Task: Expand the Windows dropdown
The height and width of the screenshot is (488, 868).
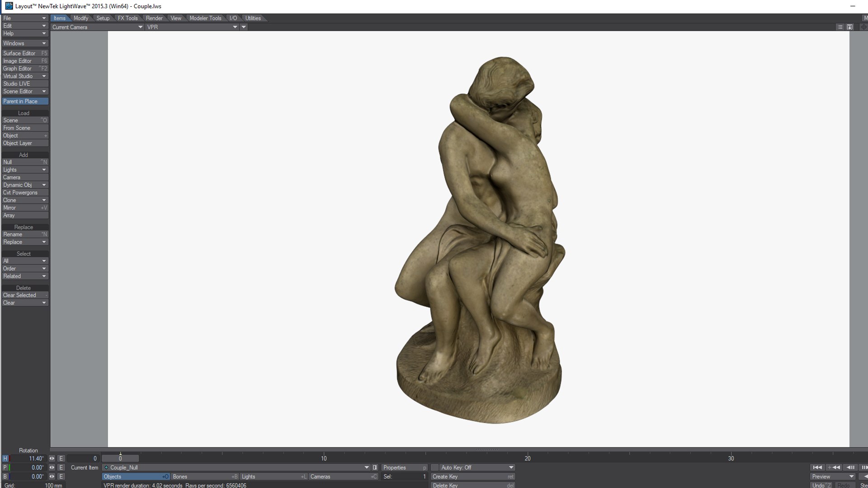Action: coord(25,43)
